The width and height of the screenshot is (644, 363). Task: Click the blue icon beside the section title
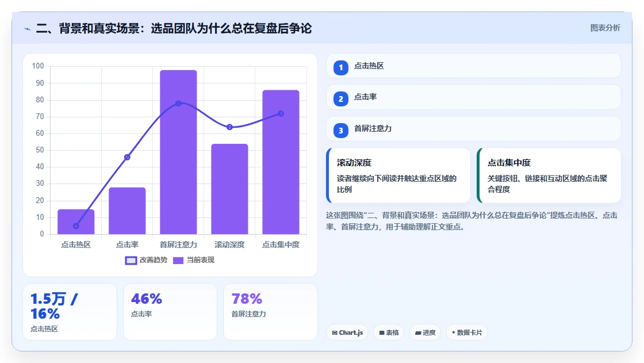28,29
